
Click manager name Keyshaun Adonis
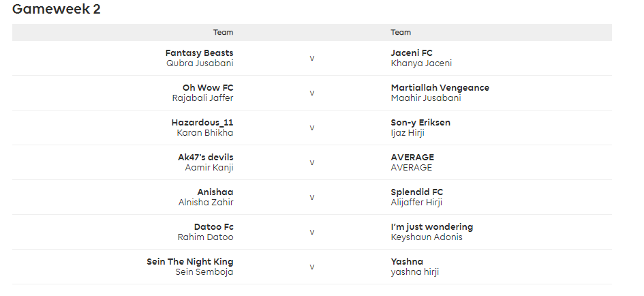[427, 237]
